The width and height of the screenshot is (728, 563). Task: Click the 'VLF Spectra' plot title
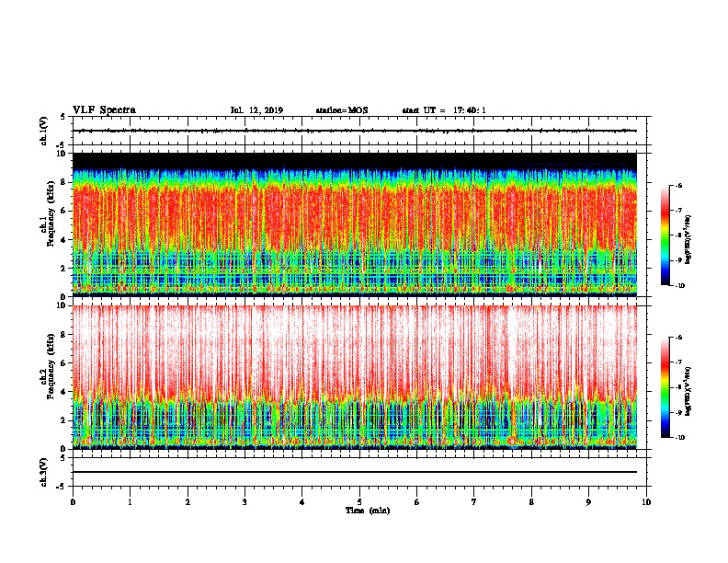click(x=104, y=110)
